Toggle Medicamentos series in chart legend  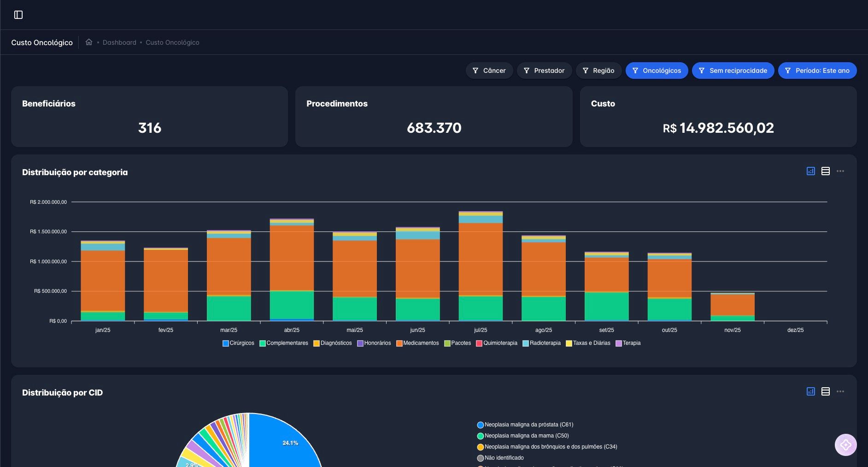[x=420, y=343]
